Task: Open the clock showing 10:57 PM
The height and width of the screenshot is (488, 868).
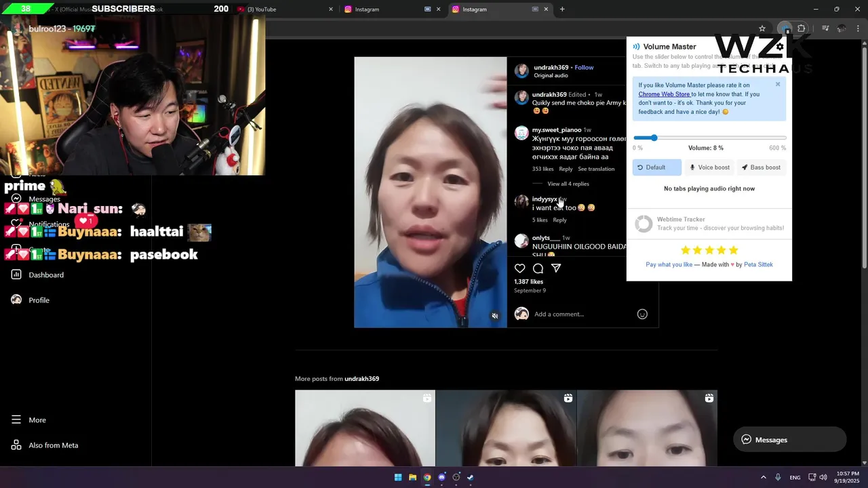Action: 848,476
